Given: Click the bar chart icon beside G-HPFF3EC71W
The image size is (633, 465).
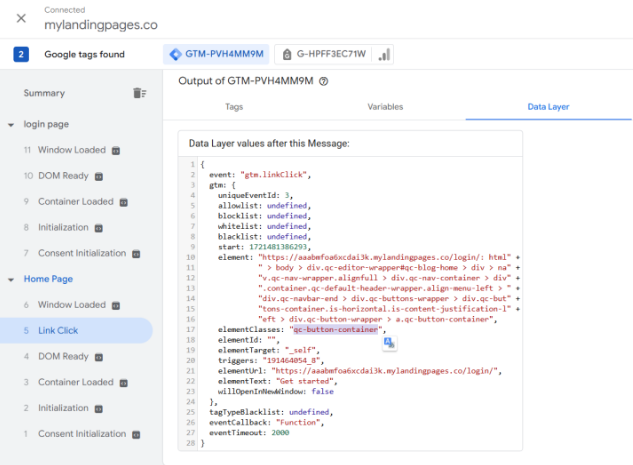Looking at the screenshot, I should [385, 54].
